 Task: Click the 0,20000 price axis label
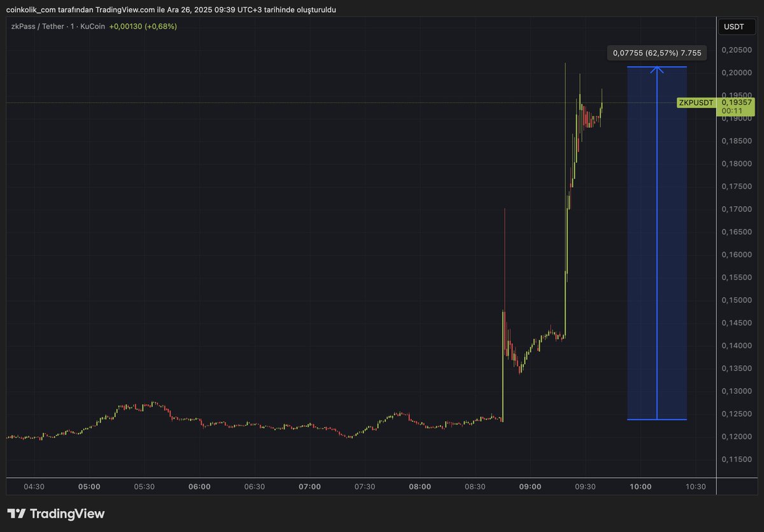737,73
